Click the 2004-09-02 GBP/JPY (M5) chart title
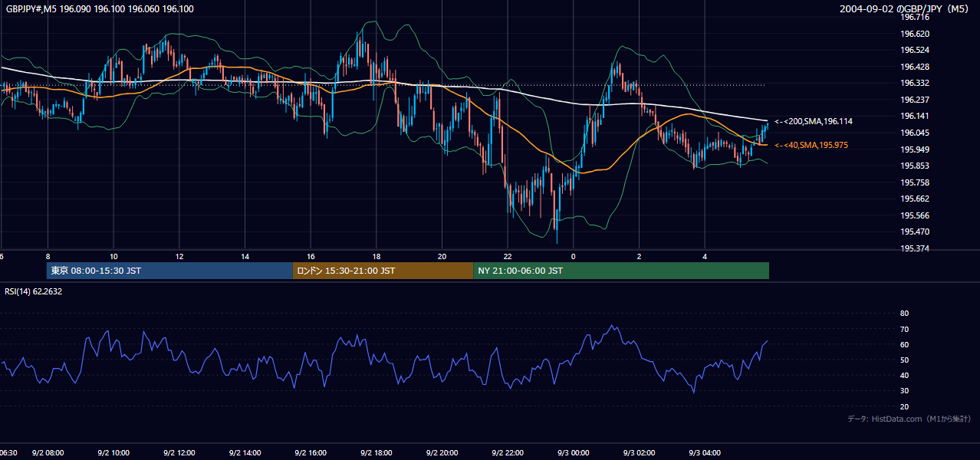 905,8
